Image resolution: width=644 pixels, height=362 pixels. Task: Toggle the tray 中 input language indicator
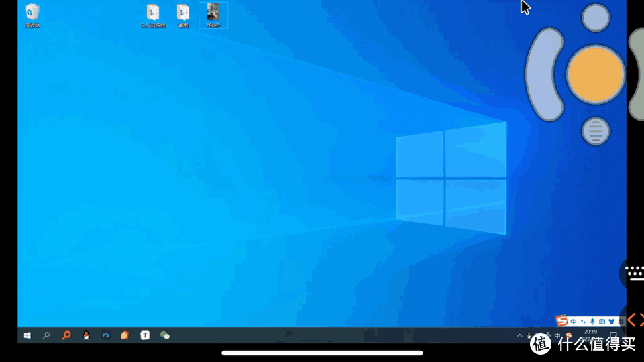click(x=557, y=335)
